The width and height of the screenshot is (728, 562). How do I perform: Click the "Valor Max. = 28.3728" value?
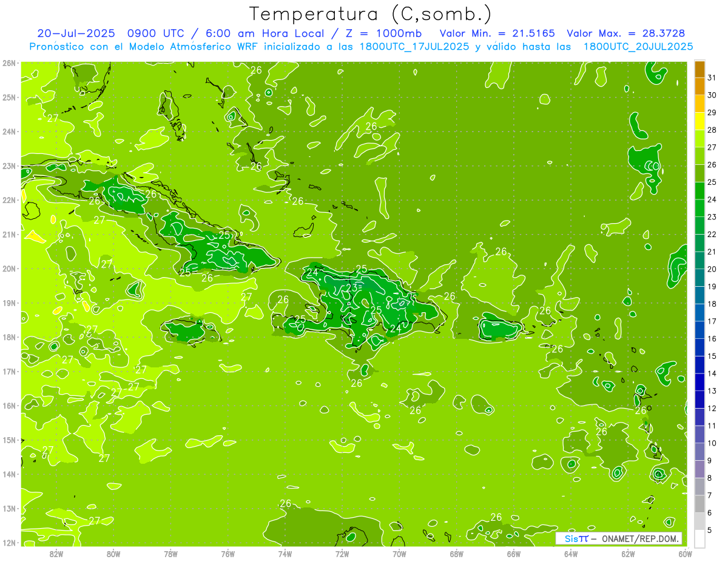click(x=625, y=33)
